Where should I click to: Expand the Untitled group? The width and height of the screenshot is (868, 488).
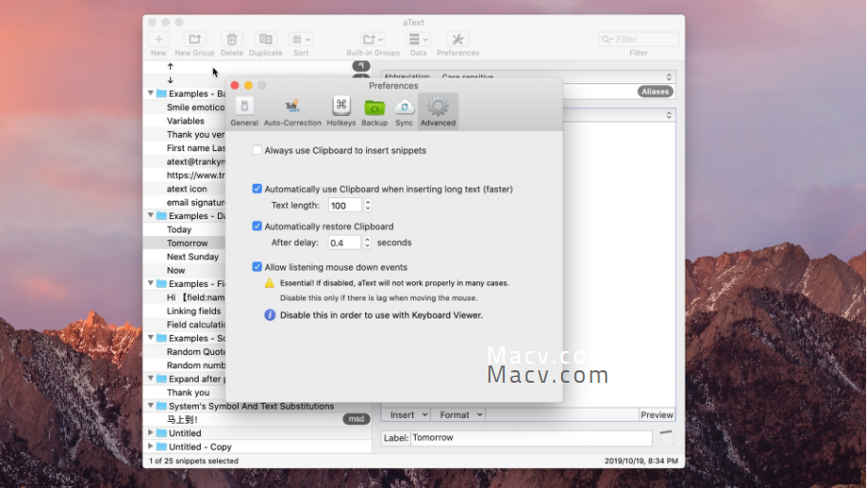click(151, 433)
